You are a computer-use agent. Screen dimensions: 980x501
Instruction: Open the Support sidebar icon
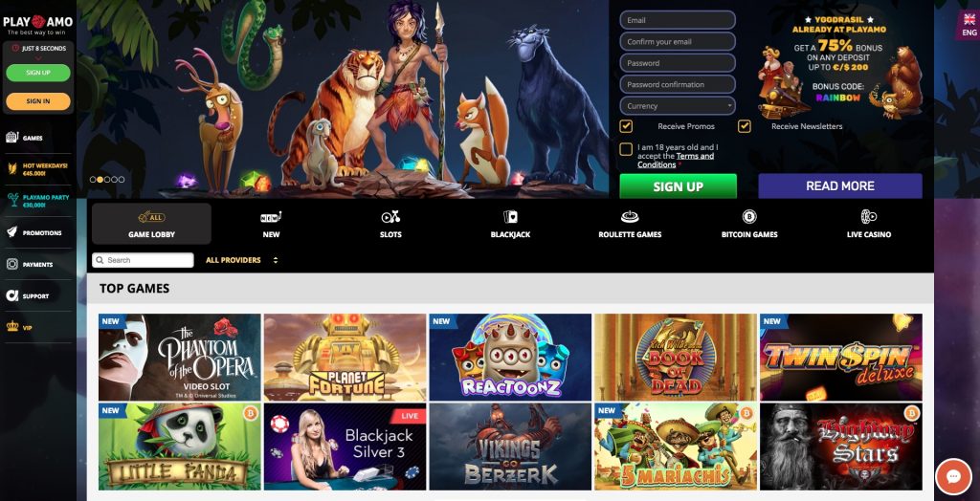pyautogui.click(x=11, y=295)
